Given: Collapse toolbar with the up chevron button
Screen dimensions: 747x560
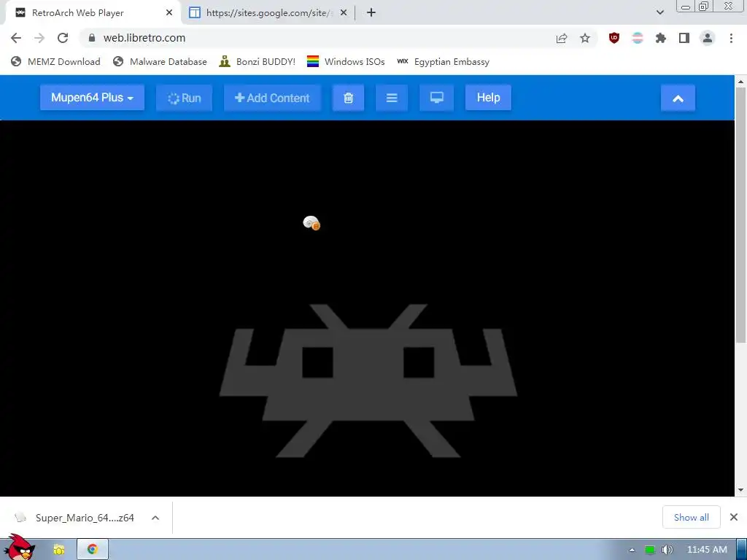Looking at the screenshot, I should [x=678, y=98].
